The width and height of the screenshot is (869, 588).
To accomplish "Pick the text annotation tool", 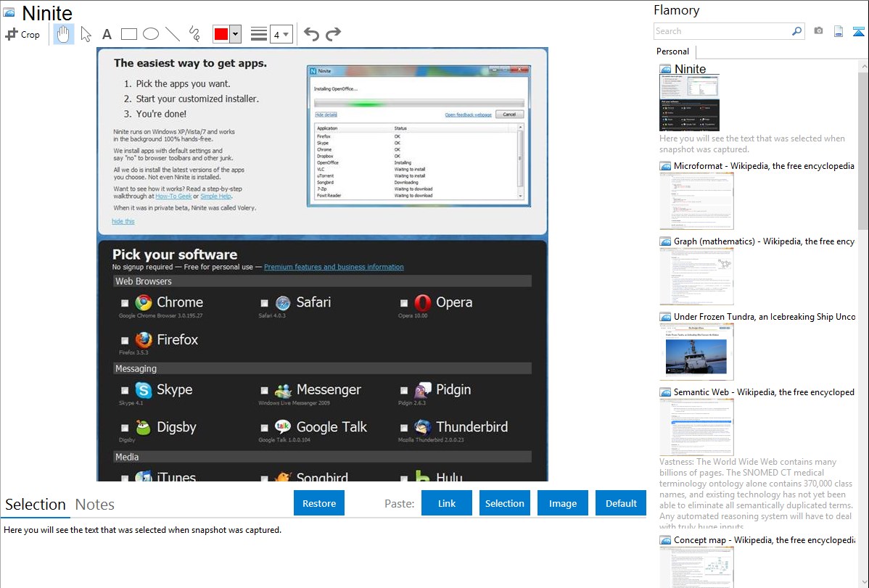I will tap(107, 34).
